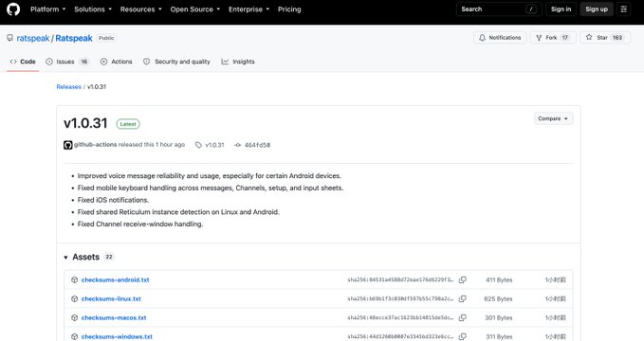The image size is (644, 341).
Task: Open the Security and quality tab
Action: (176, 62)
